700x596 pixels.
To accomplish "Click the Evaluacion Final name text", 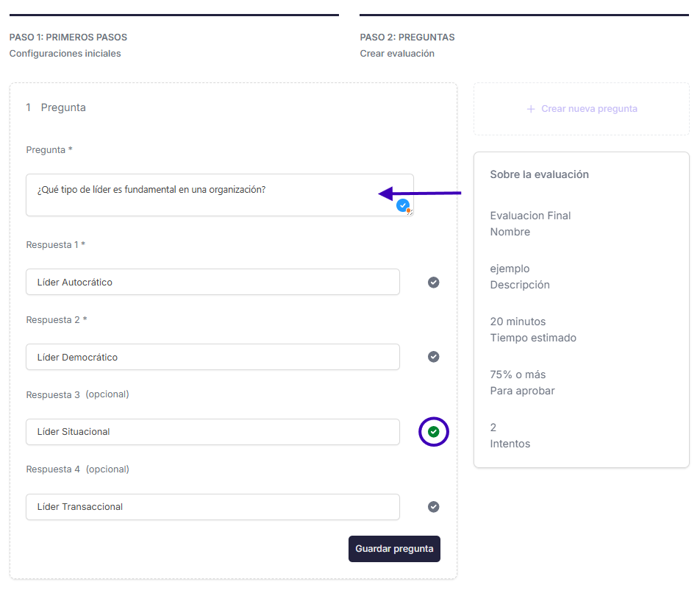I will coord(530,216).
